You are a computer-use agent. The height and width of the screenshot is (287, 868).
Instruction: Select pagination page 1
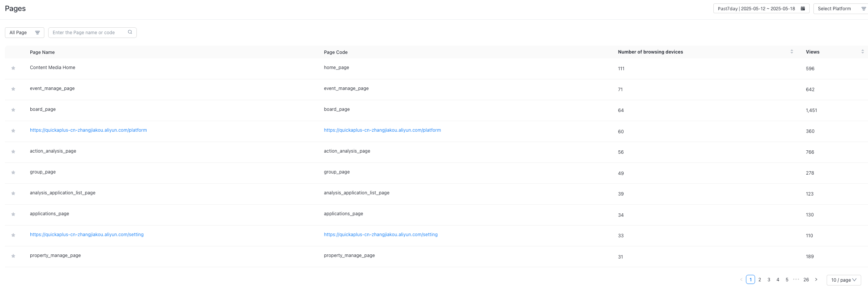pyautogui.click(x=750, y=279)
